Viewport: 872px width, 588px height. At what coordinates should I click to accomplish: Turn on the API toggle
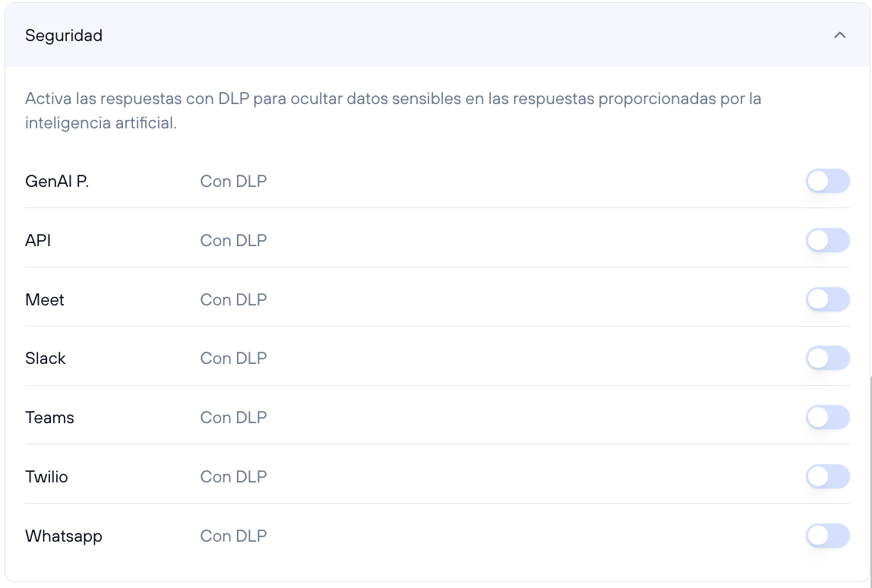tap(827, 240)
